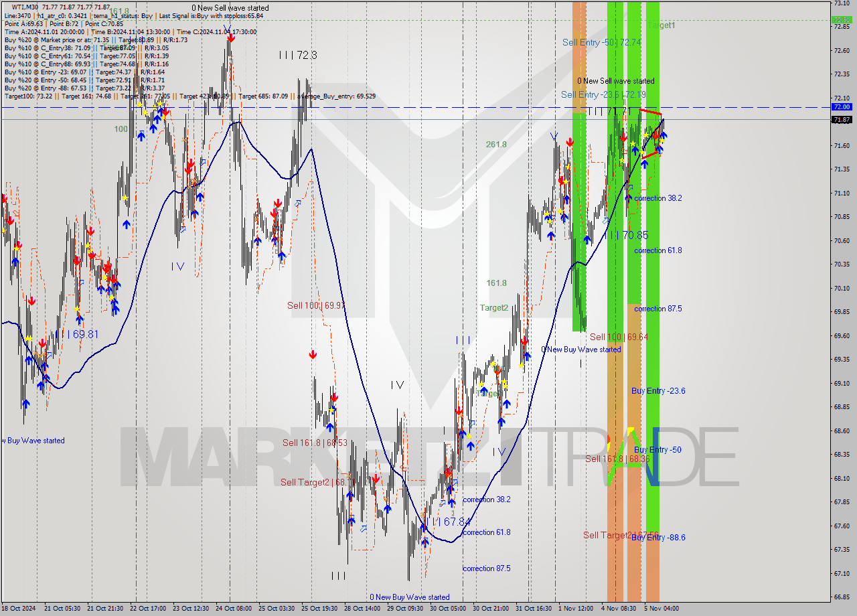Image resolution: width=857 pixels, height=616 pixels.
Task: Click the 'Point A:69.63' info text
Action: (24, 23)
